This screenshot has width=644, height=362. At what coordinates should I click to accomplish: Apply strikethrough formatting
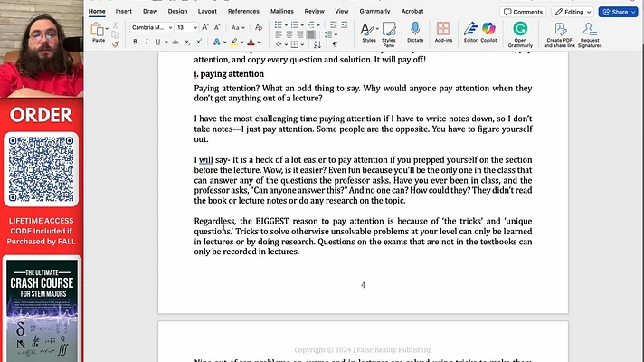click(175, 42)
